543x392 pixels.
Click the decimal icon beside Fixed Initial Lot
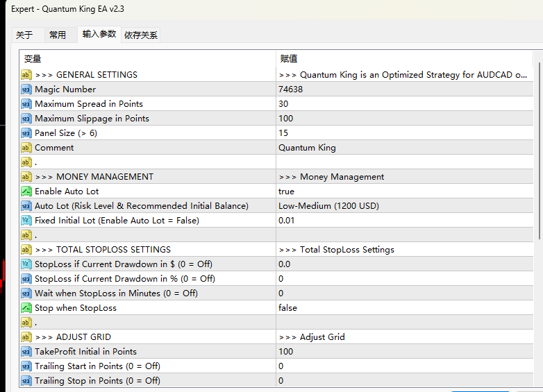click(x=26, y=221)
